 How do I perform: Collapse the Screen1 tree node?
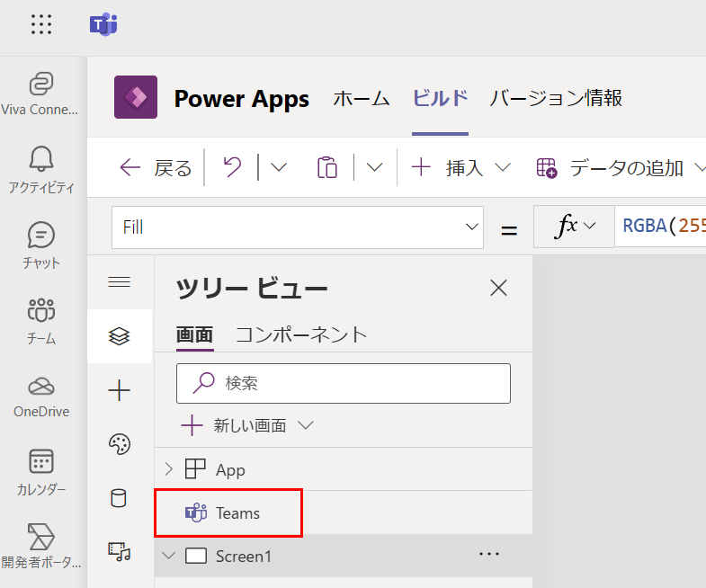tap(168, 556)
